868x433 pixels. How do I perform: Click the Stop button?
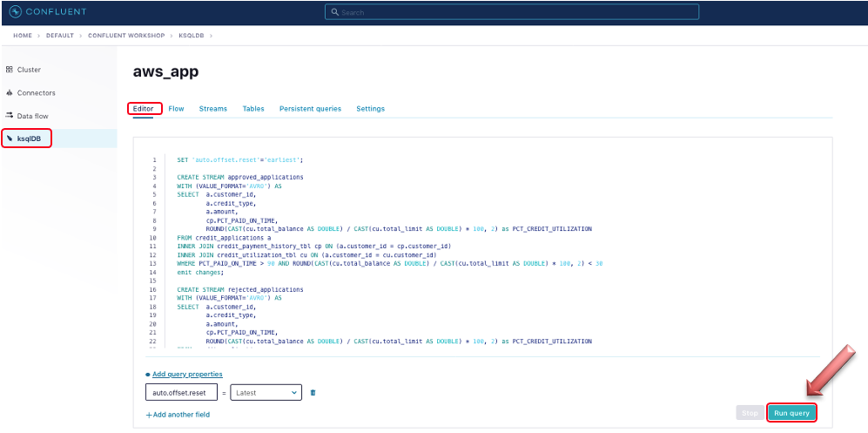tap(750, 413)
